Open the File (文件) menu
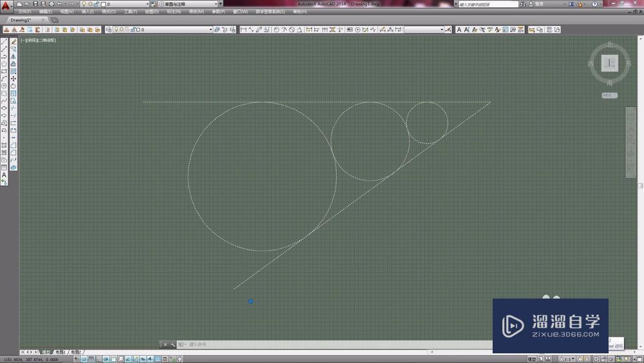Screen dimensions: 644x363 [x=24, y=12]
